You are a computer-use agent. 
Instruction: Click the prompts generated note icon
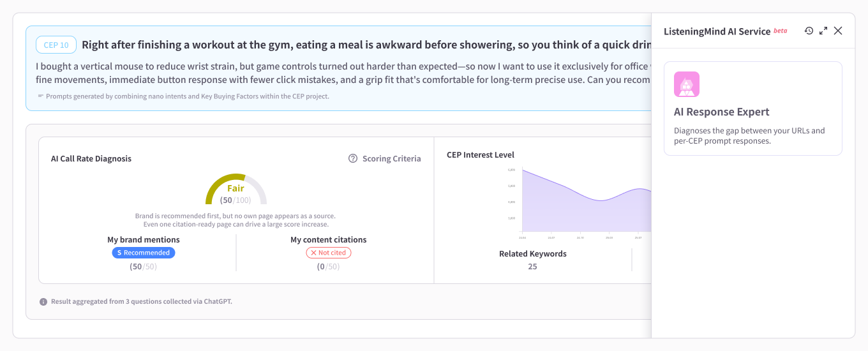click(41, 96)
